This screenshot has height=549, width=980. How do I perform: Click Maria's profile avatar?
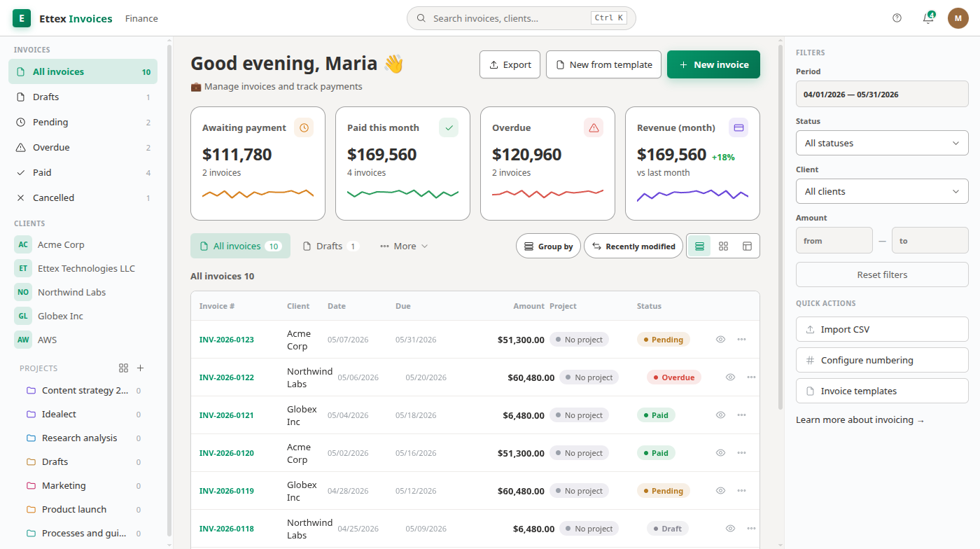958,18
